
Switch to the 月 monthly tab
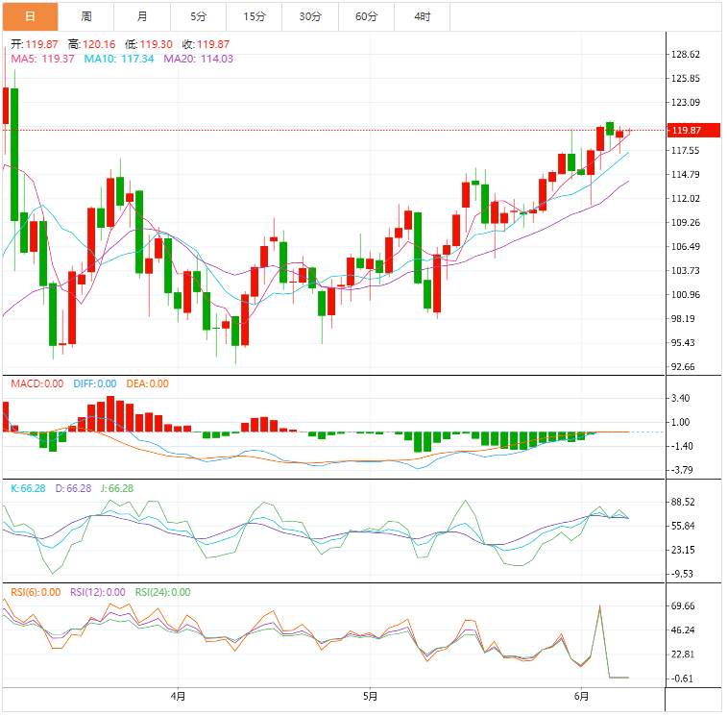[142, 16]
